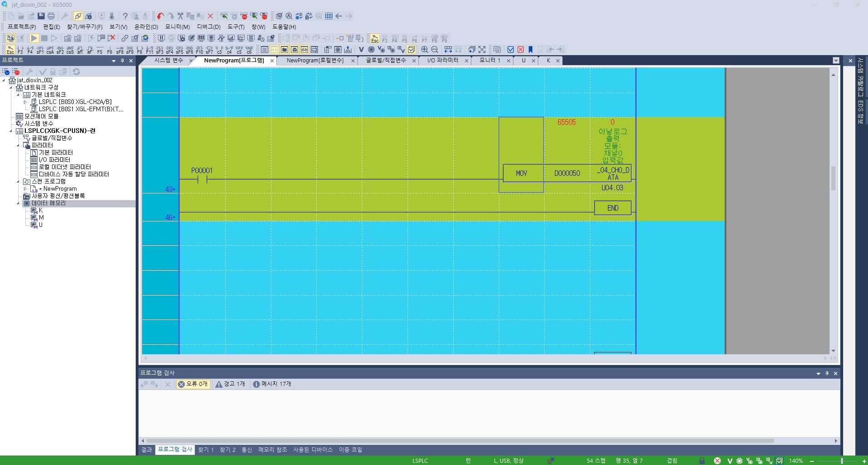Screen dimensions: 868x465
Task: Expand the NewProgram scan program node
Action: pyautogui.click(x=25, y=188)
